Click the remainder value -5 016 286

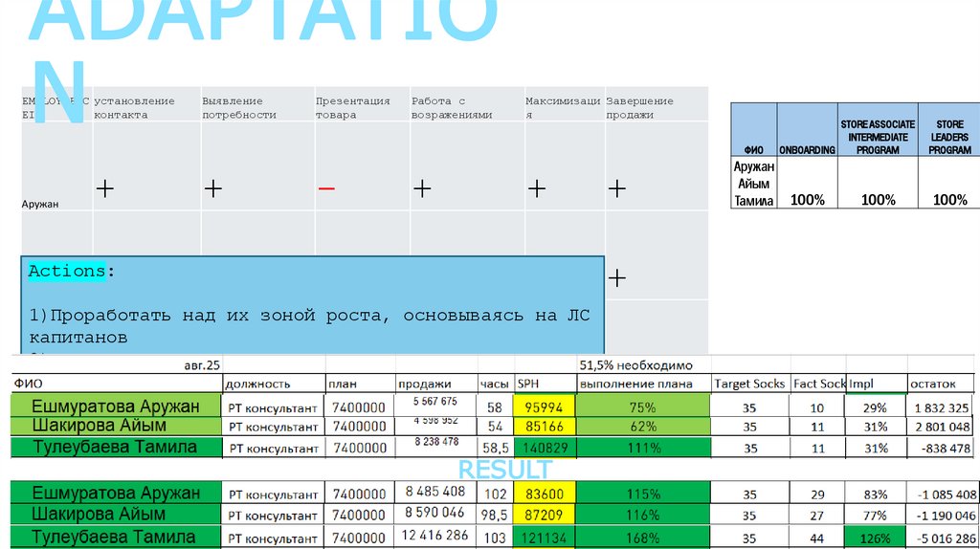click(947, 538)
